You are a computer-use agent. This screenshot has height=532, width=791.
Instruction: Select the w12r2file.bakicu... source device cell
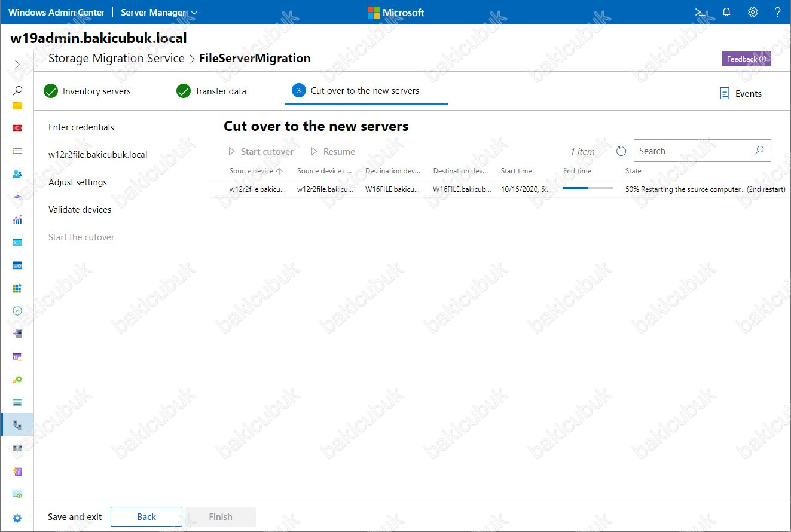click(258, 189)
